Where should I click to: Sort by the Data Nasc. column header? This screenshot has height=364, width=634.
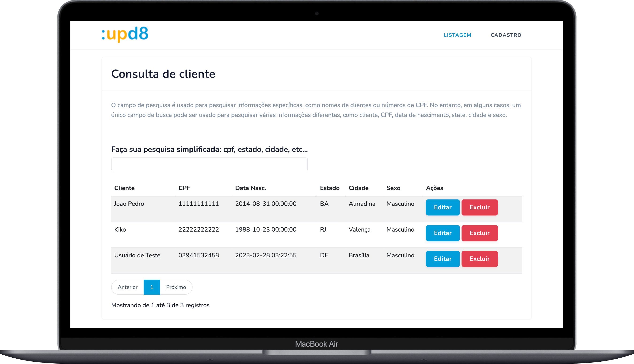pos(250,188)
